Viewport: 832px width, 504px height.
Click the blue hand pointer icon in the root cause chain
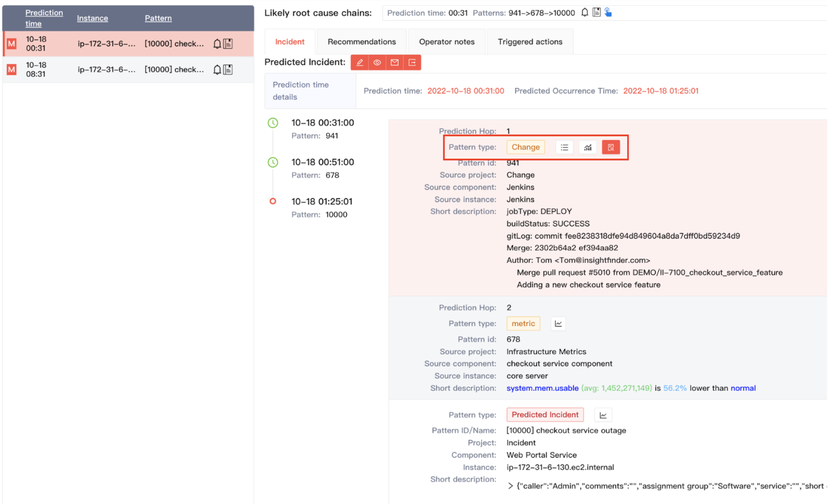coord(608,12)
